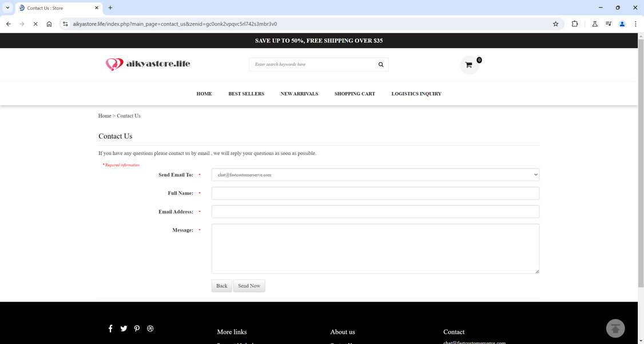Click the Required information note
The image size is (644, 344).
tap(121, 165)
